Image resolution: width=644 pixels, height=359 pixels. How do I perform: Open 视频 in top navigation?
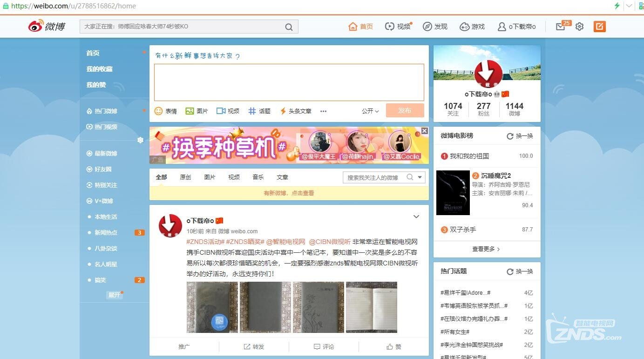click(x=399, y=27)
